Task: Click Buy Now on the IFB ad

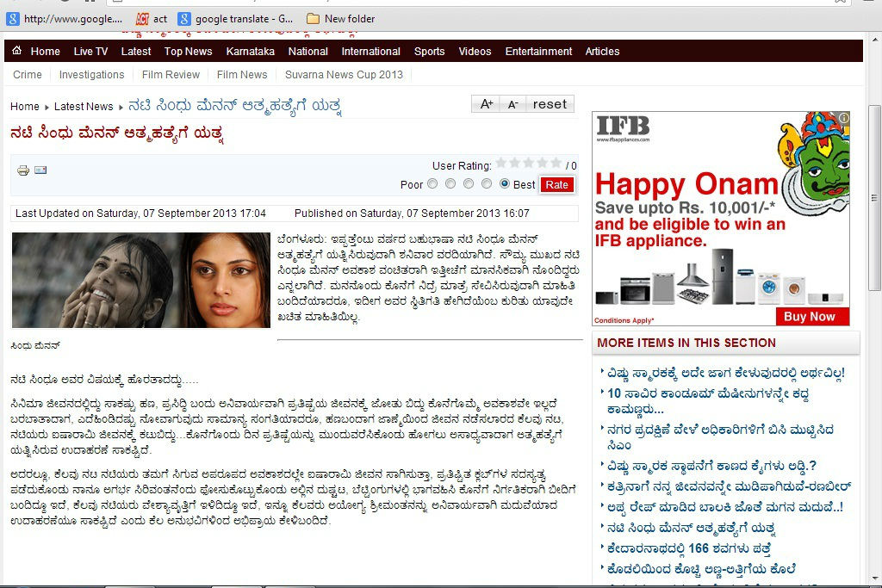Action: click(811, 316)
